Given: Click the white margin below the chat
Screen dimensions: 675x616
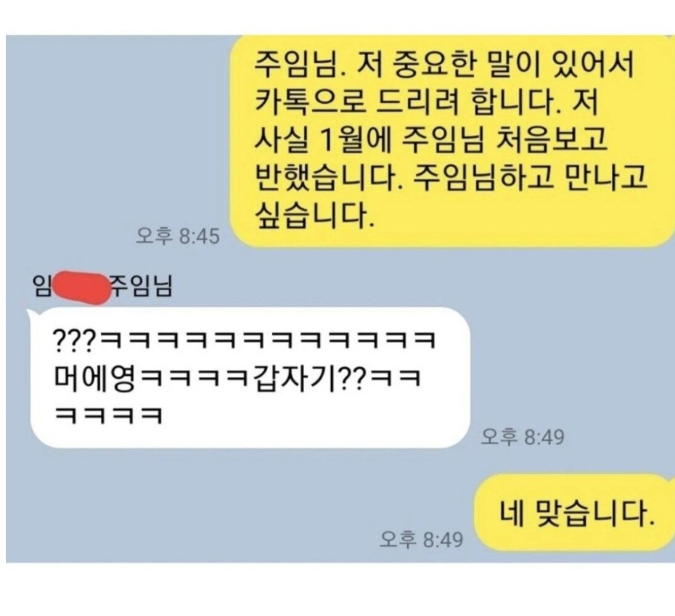Looking at the screenshot, I should [x=337, y=589].
